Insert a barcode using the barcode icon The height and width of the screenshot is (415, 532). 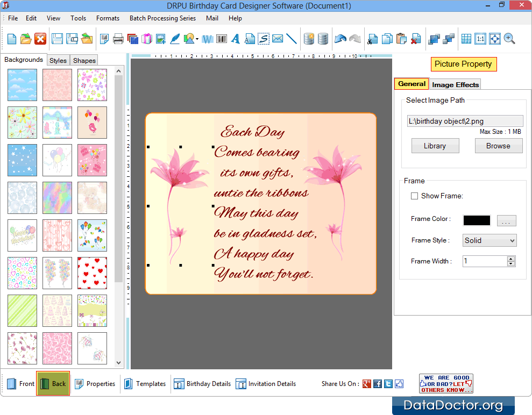click(222, 39)
